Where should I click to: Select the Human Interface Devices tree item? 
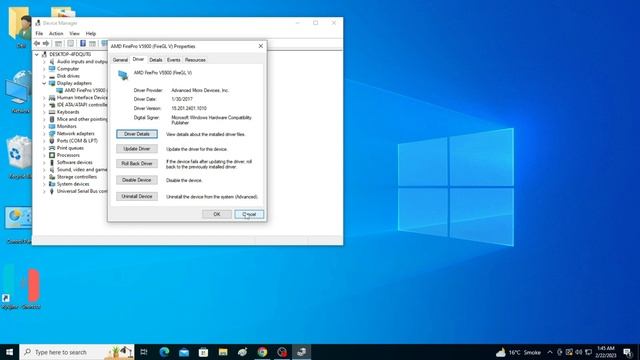(82, 98)
